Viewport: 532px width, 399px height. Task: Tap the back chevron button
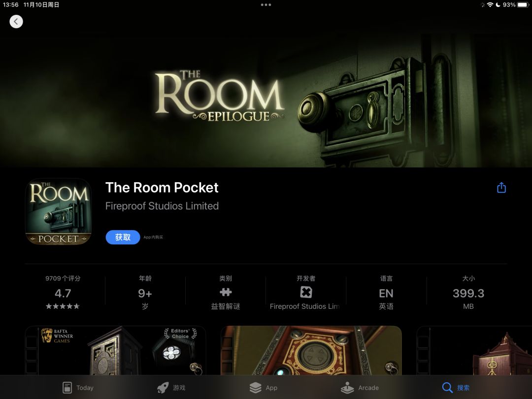tap(16, 22)
